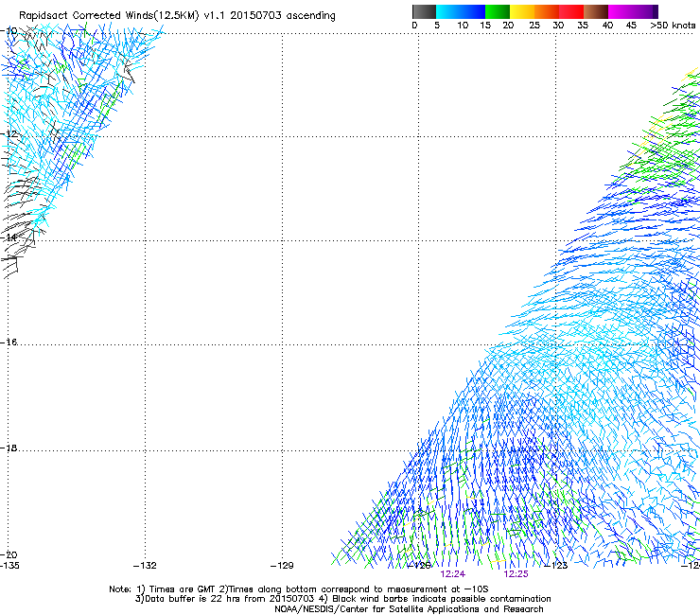Click the green 15-20 knots color bar segment
Screen dimensions: 700x615
[x=498, y=11]
